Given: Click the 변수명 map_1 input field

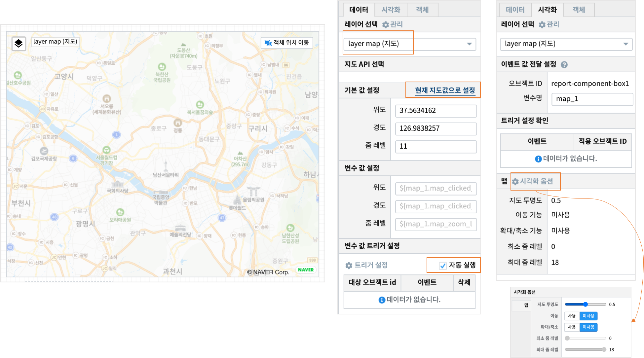Looking at the screenshot, I should 592,99.
